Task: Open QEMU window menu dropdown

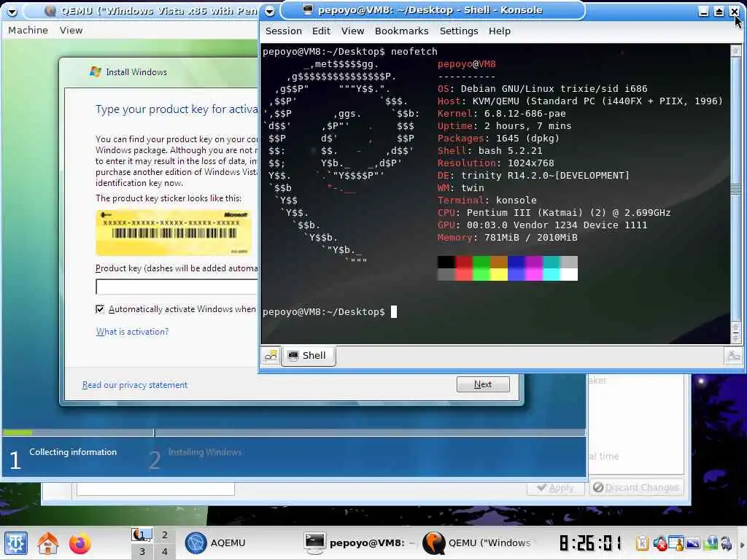Action: [x=12, y=12]
